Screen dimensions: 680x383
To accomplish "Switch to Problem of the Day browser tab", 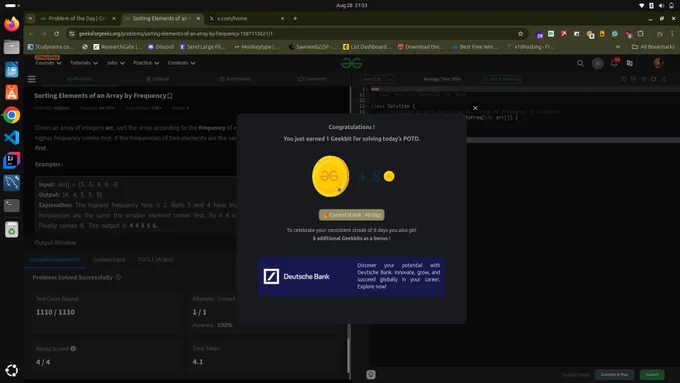I will click(78, 18).
